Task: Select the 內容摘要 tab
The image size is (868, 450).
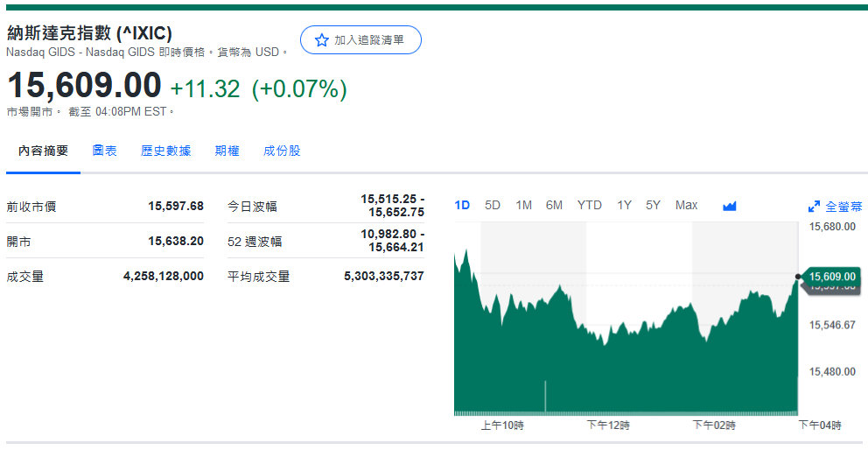Action: coord(44,151)
